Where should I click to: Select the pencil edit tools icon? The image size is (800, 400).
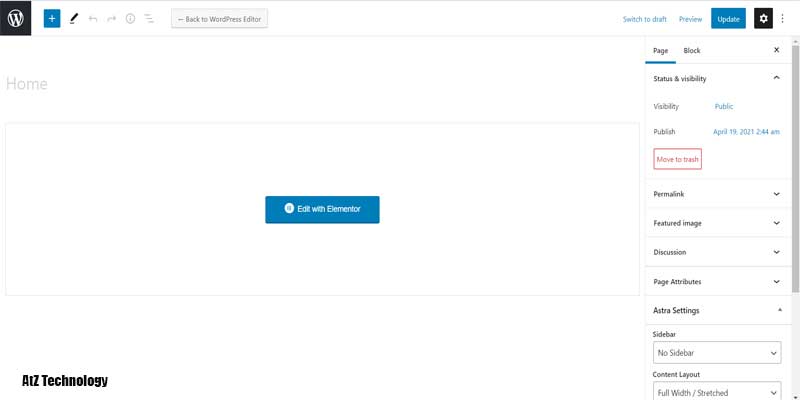coord(74,19)
